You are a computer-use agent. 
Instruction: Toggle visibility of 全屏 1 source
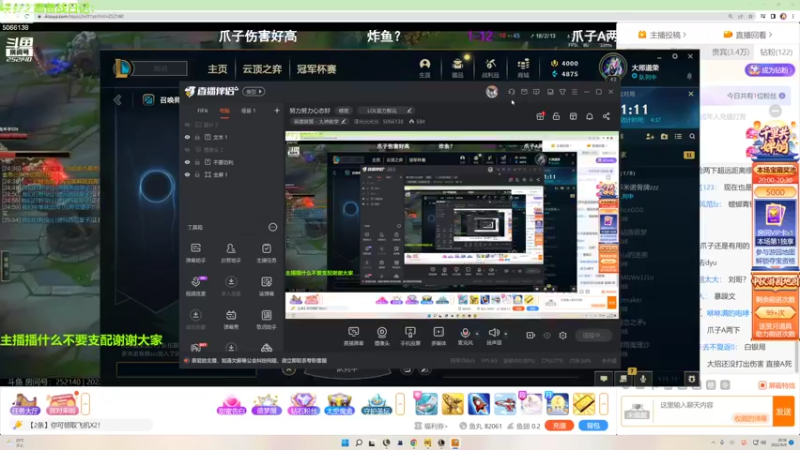point(187,174)
